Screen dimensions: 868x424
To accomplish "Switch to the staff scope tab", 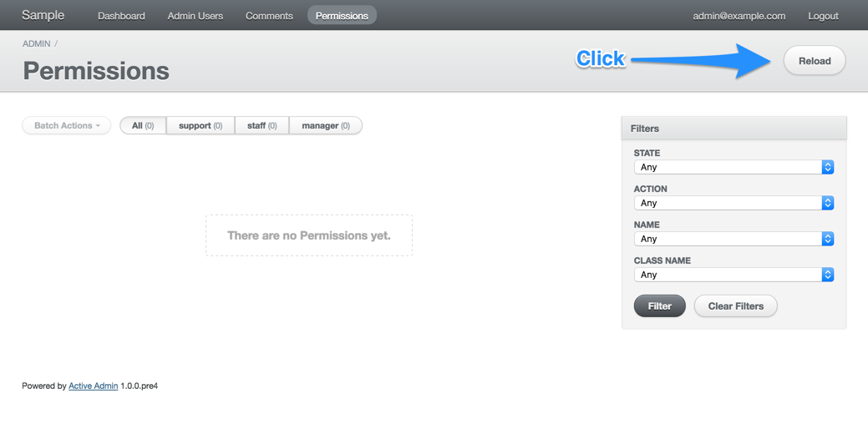I will click(261, 126).
